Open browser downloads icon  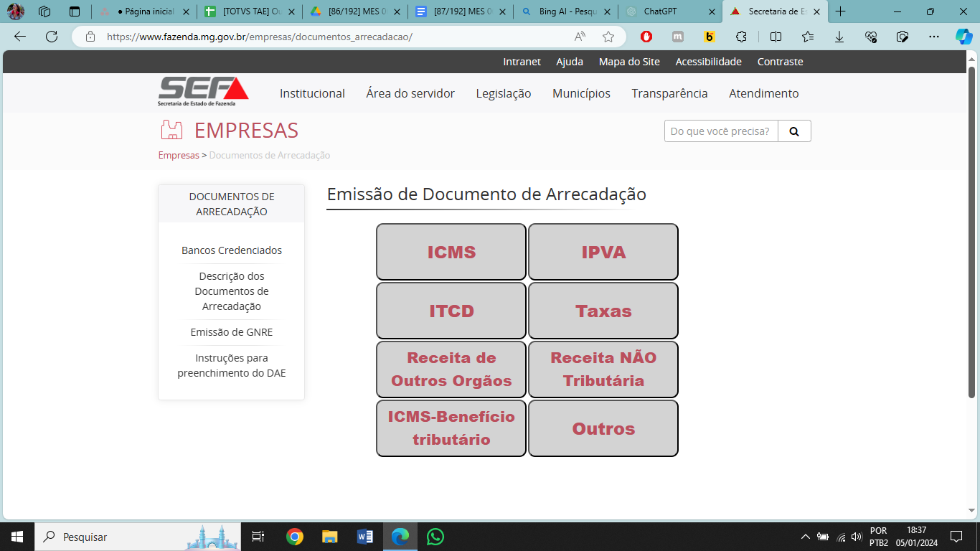(x=839, y=37)
